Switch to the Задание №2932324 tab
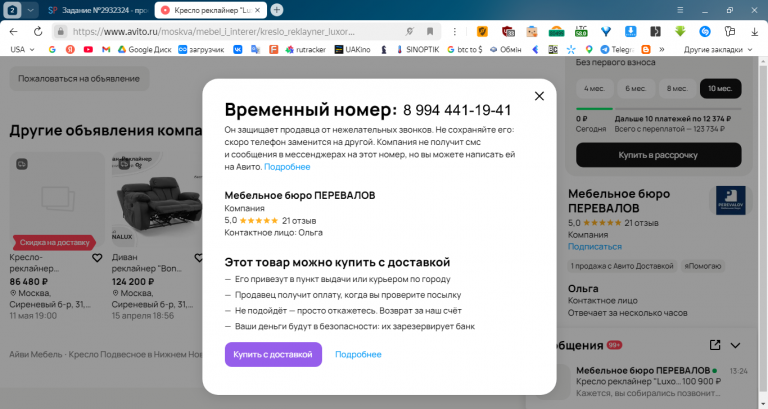Screen dimensions: 768x409 [x=97, y=10]
